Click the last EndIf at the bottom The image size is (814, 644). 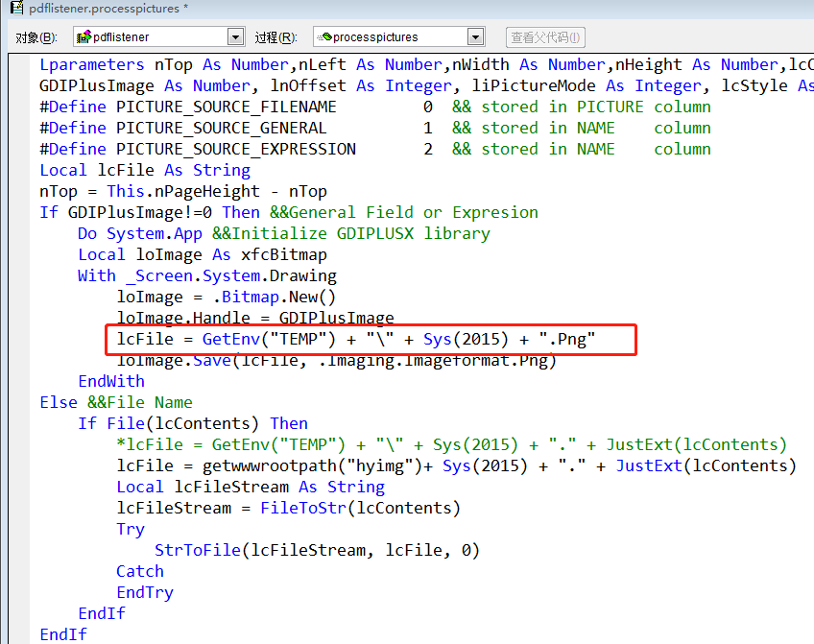point(63,635)
